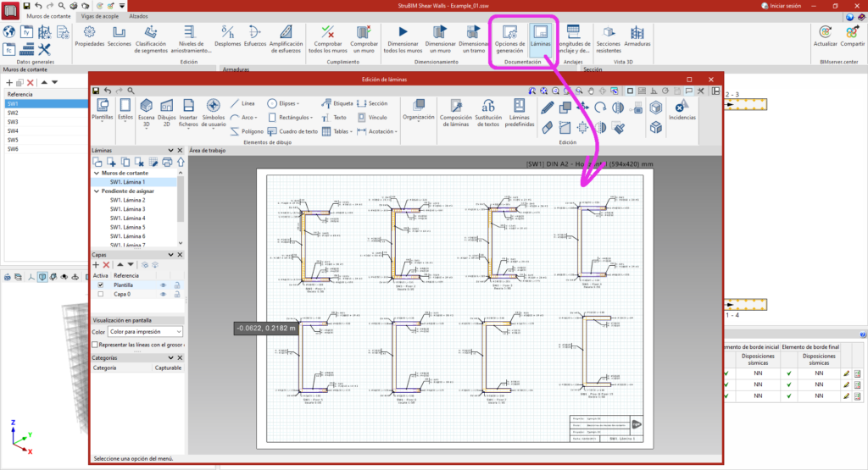Select SW6 in wall reference list
868x470 pixels.
point(13,149)
